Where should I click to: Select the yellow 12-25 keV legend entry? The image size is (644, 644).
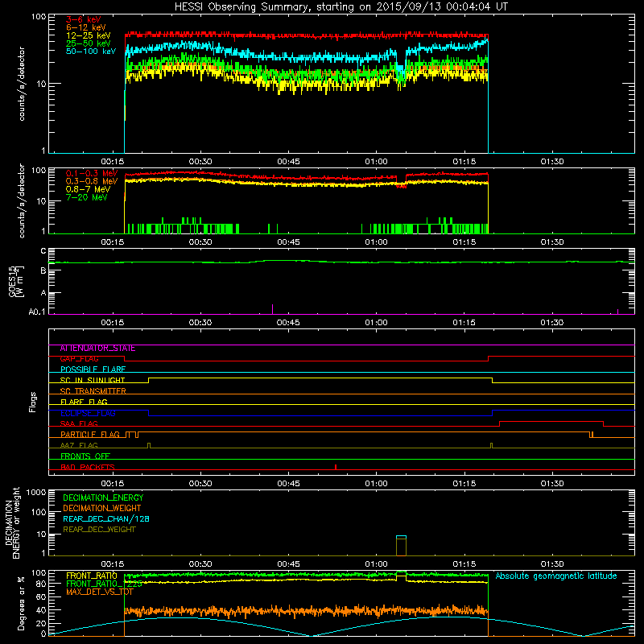click(89, 35)
